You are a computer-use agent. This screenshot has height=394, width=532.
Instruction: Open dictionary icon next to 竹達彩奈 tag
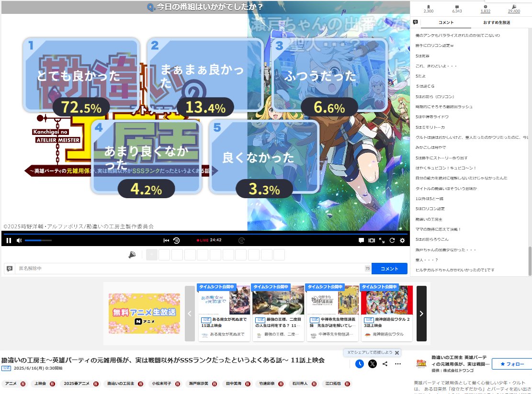click(x=281, y=384)
